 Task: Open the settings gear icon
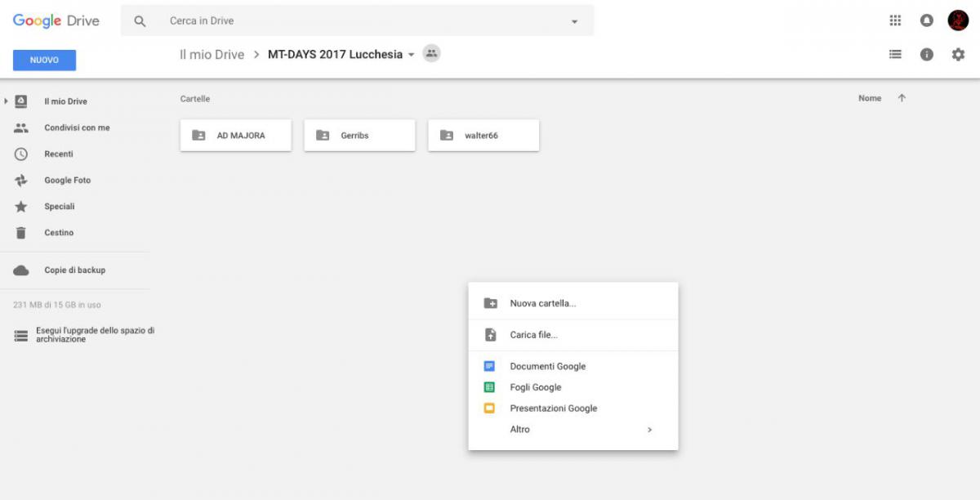[x=958, y=54]
